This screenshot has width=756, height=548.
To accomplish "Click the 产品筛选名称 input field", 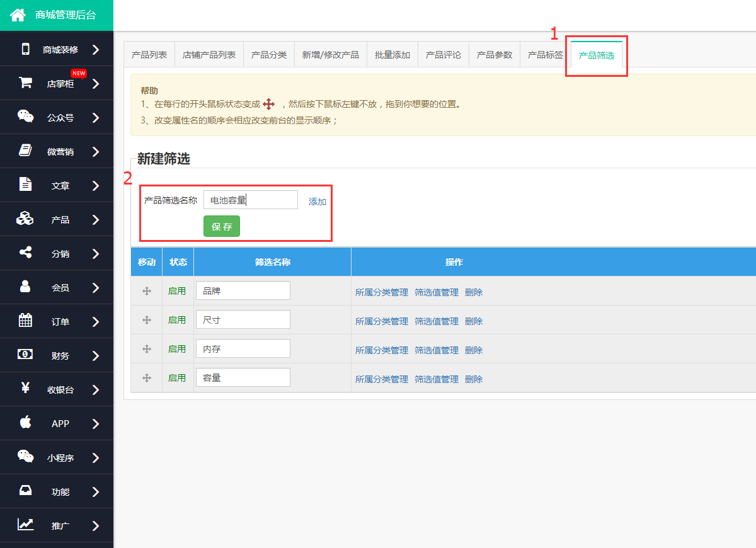I will tap(250, 200).
